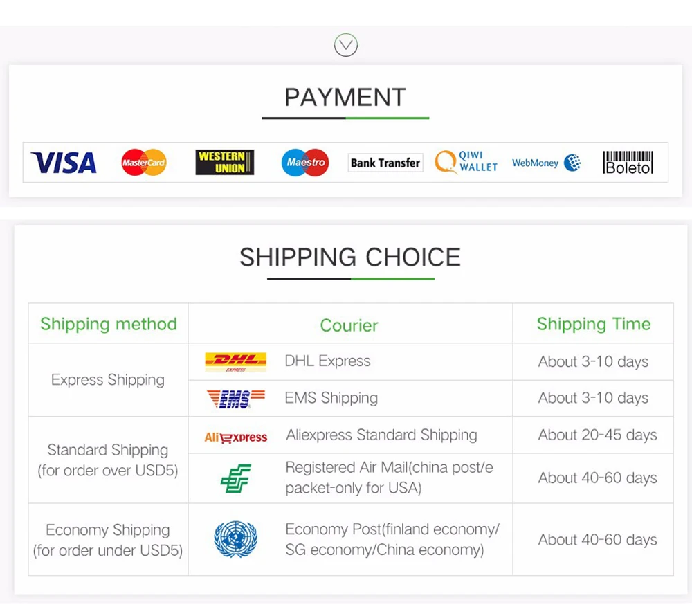Expand the circled down chevron at top
This screenshot has width=692, height=616.
pos(345,45)
